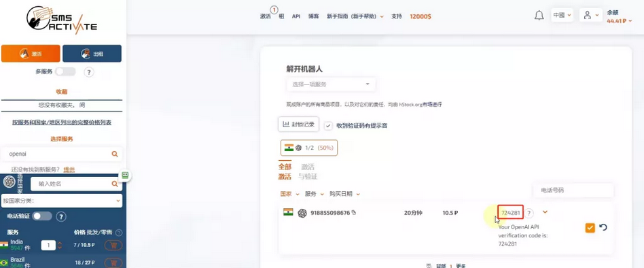Toggle 收到验证码有提示音 checkbox

tap(328, 126)
